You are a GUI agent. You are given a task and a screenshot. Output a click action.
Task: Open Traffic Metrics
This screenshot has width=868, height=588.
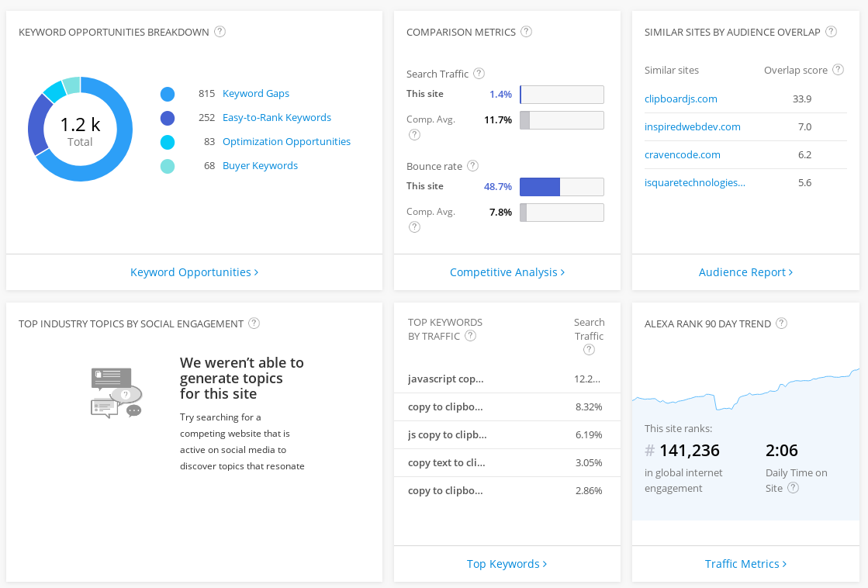[745, 564]
